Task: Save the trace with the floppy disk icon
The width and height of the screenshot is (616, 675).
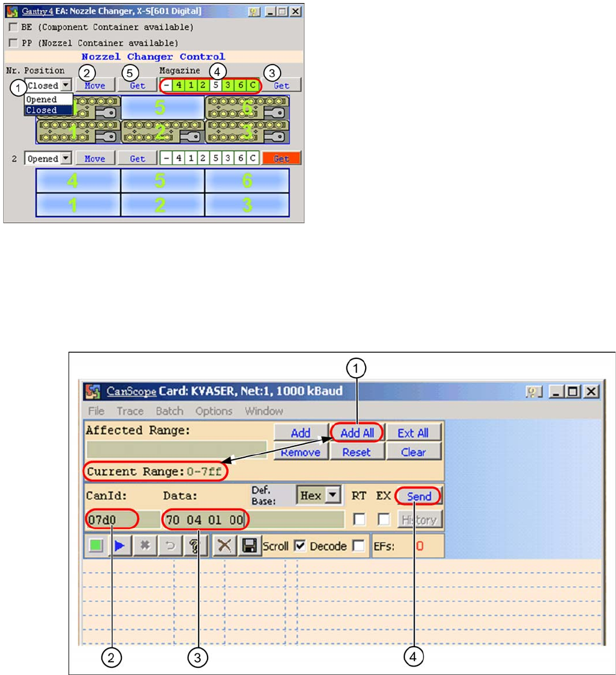Action: (249, 545)
